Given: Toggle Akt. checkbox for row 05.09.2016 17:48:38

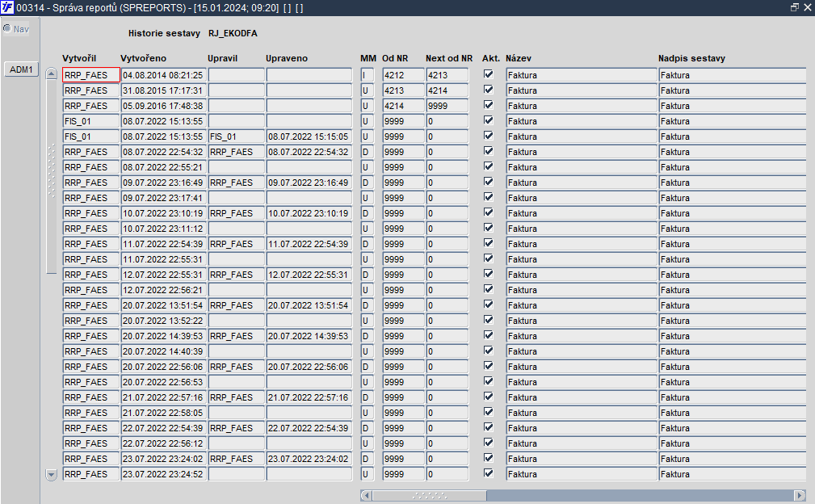Looking at the screenshot, I should [x=488, y=105].
